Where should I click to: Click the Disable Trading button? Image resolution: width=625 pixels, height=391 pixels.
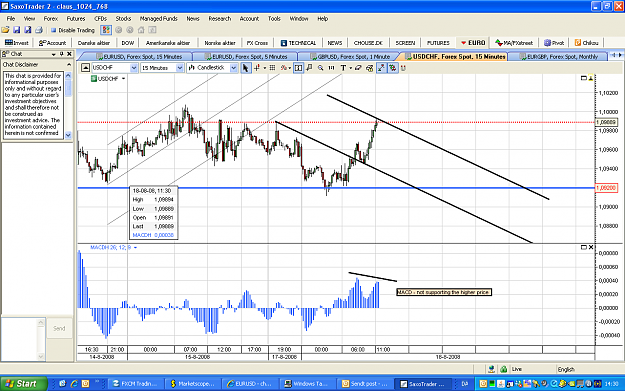[73, 30]
